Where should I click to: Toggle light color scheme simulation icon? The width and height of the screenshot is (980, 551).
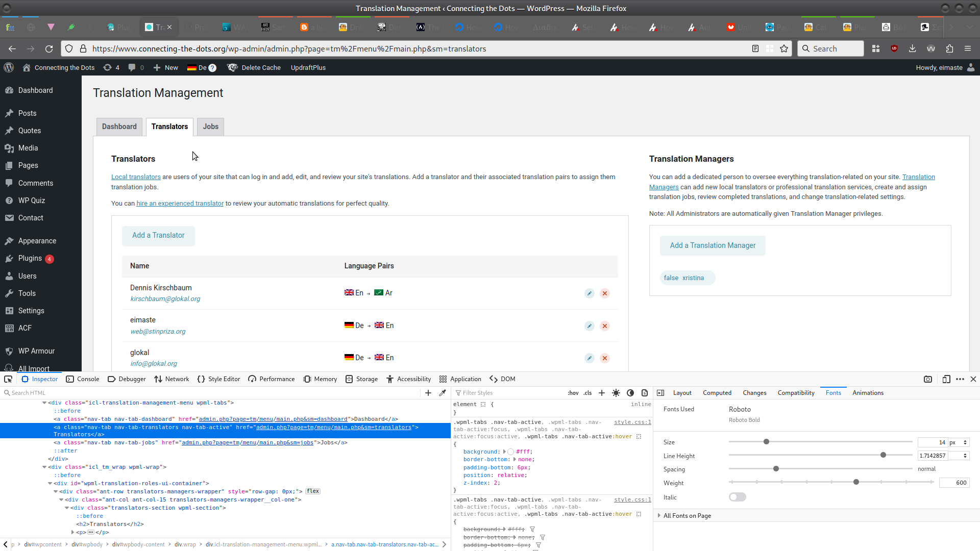(616, 393)
